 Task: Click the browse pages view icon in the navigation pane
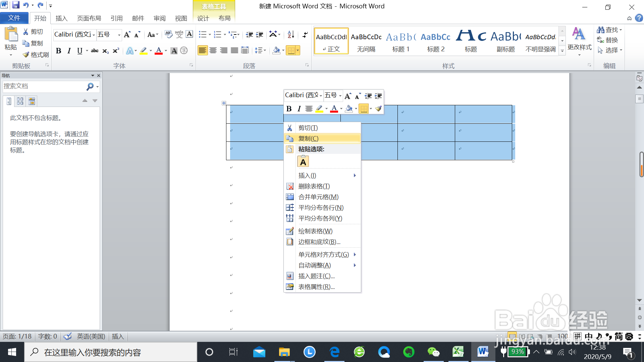[x=20, y=101]
